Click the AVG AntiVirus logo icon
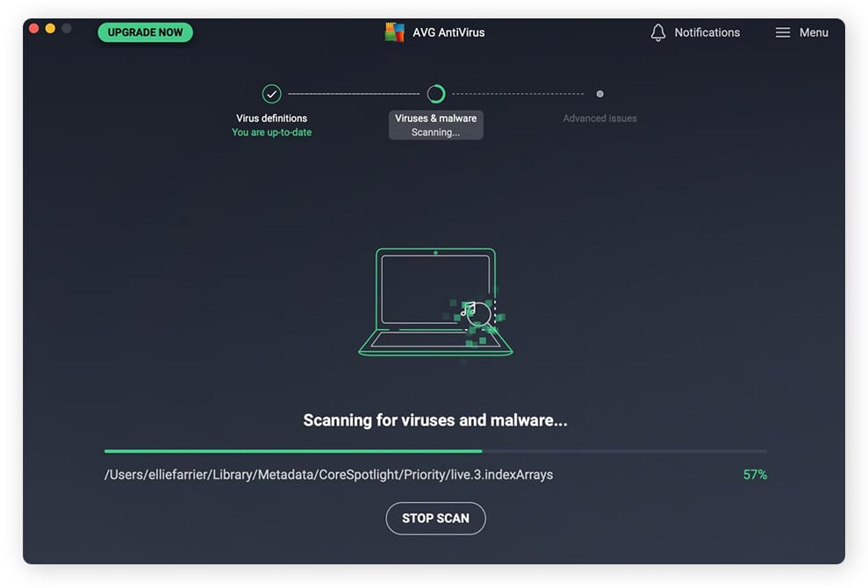The image size is (868, 588). 393,32
